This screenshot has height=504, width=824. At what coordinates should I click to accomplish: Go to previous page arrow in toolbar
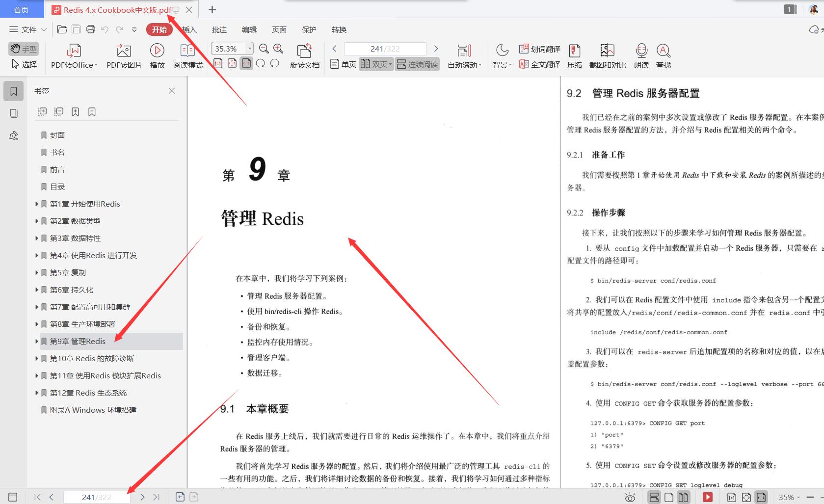(335, 49)
